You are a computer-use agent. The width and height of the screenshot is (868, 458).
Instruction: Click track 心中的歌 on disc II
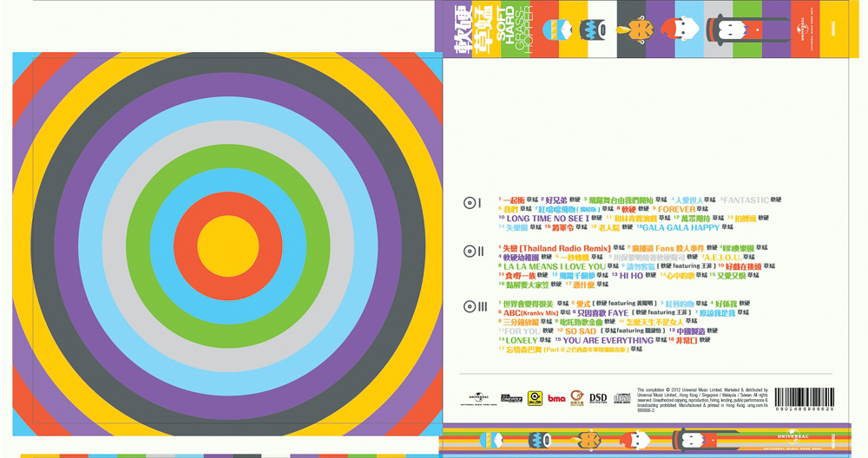tap(681, 276)
